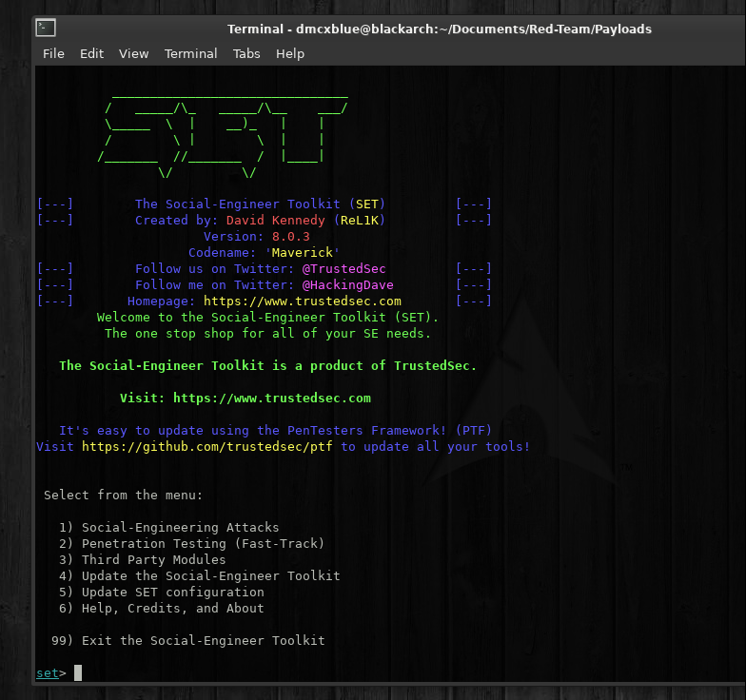Click 'Select from the menu:' text
746x700 pixels.
coord(124,495)
